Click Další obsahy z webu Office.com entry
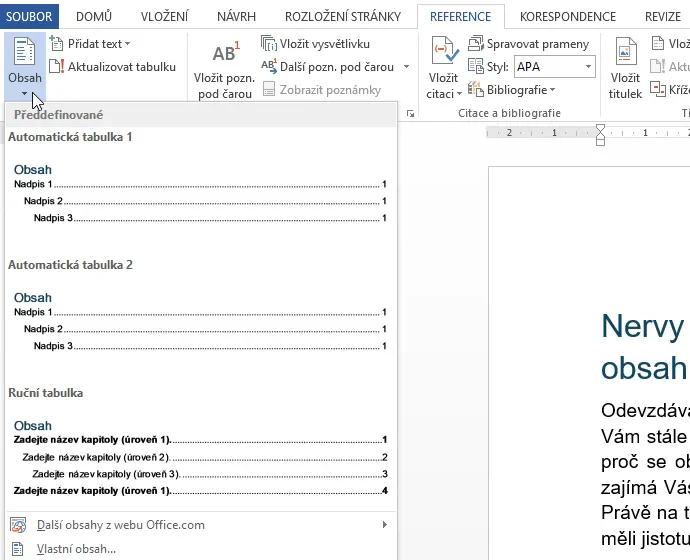 coord(201,525)
